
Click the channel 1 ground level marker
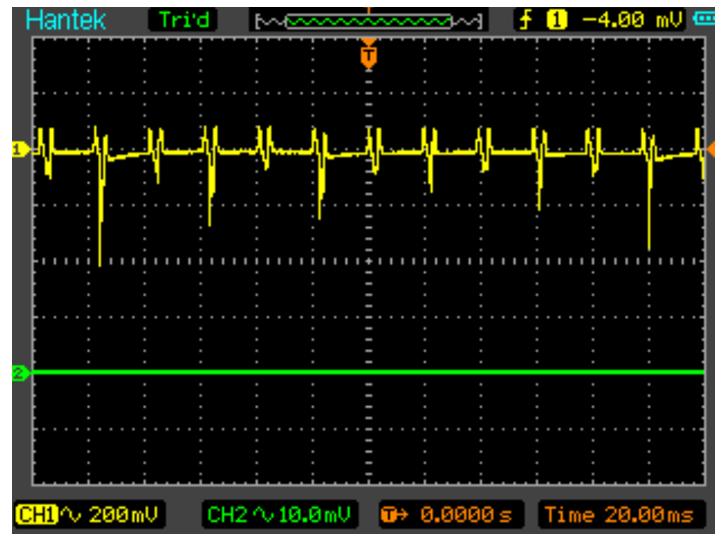pyautogui.click(x=20, y=150)
